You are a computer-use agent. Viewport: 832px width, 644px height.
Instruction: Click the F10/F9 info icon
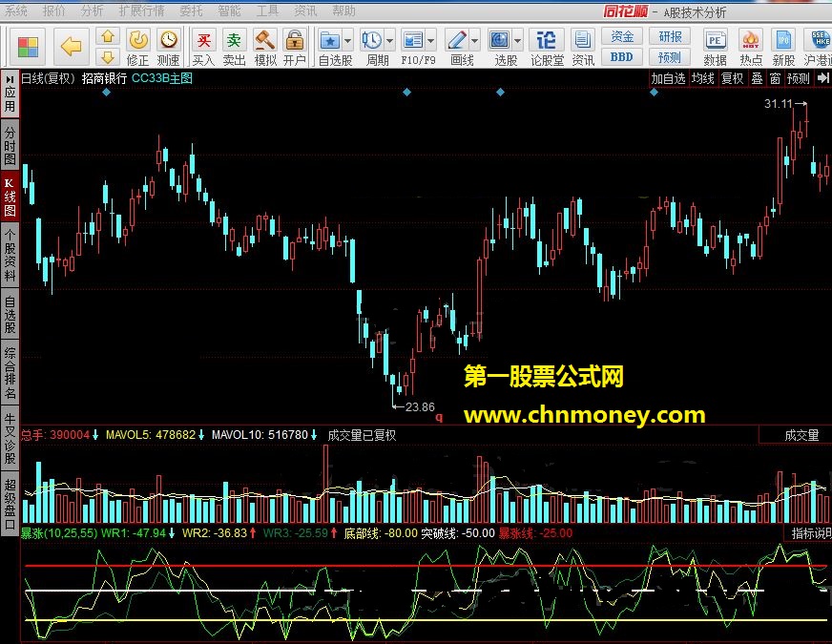coord(413,40)
